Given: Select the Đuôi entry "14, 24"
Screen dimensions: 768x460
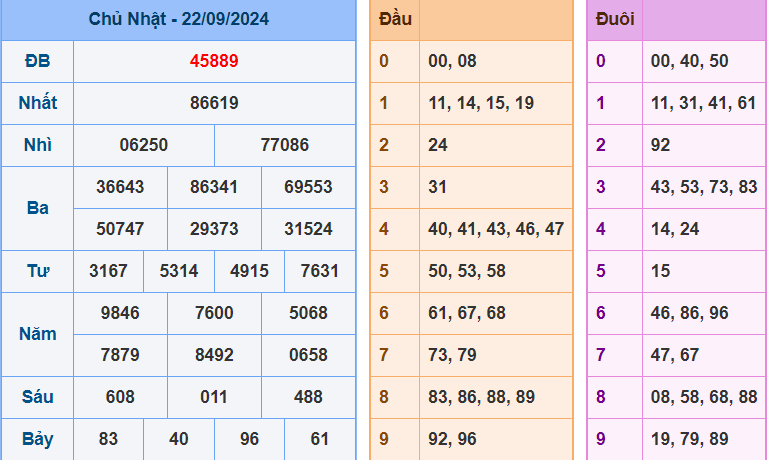Looking at the screenshot, I should click(x=674, y=229).
